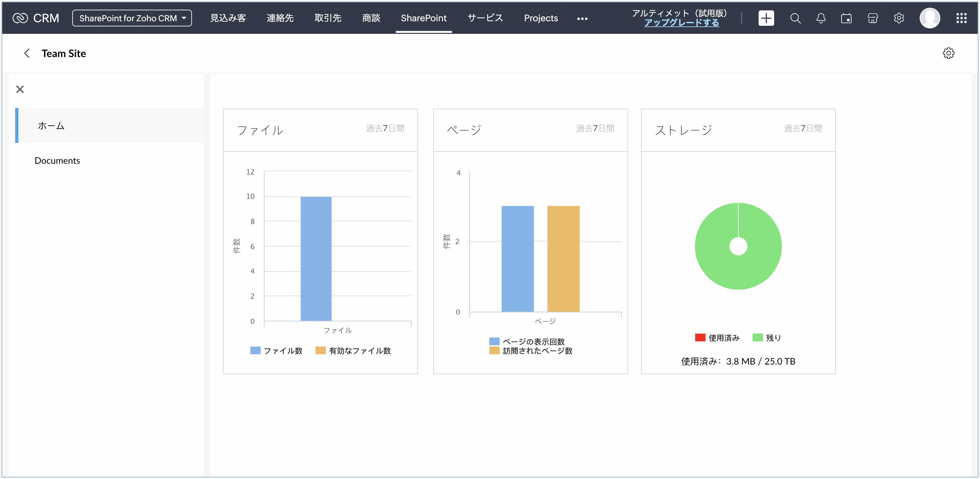
Task: Expand SharePoint for Zoho CRM dropdown
Action: [132, 18]
